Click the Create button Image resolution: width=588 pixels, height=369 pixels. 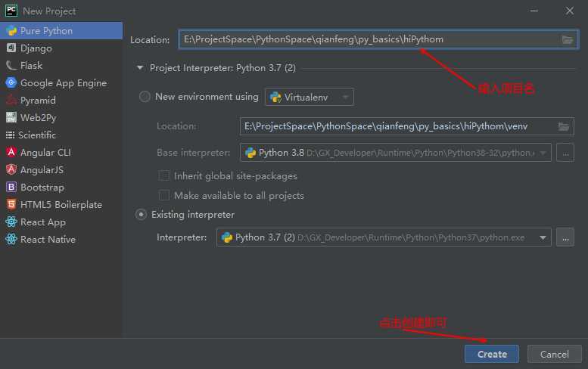(x=492, y=354)
